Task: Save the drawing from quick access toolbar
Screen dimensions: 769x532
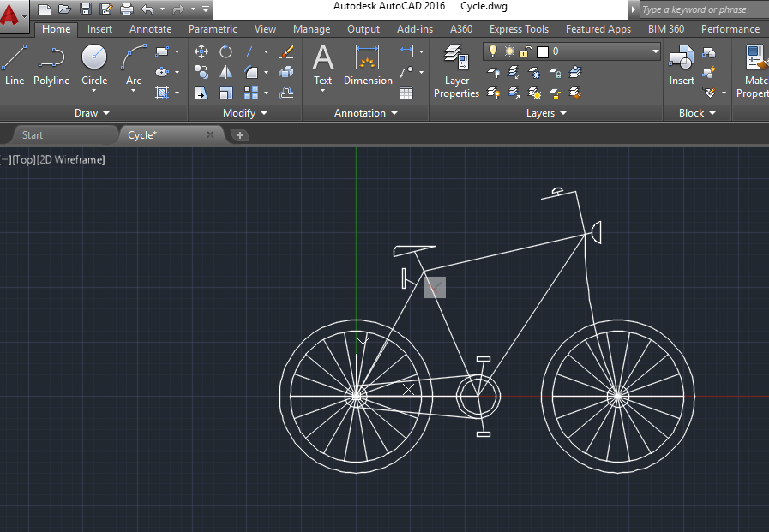Action: [86, 9]
